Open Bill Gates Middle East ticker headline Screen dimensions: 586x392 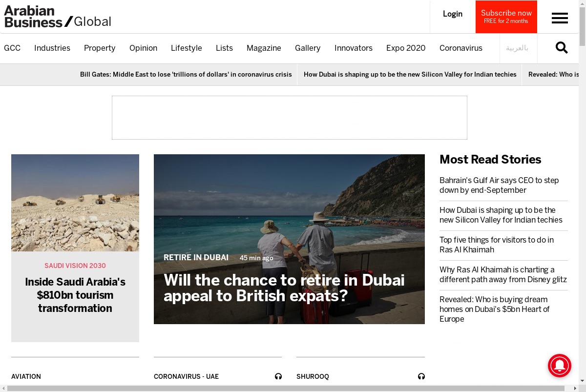tap(186, 74)
